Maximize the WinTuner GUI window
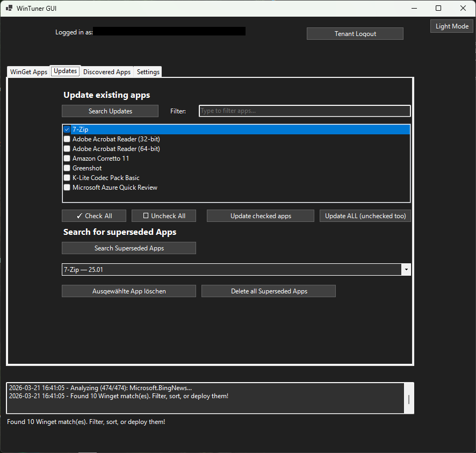476x453 pixels. 438,8
